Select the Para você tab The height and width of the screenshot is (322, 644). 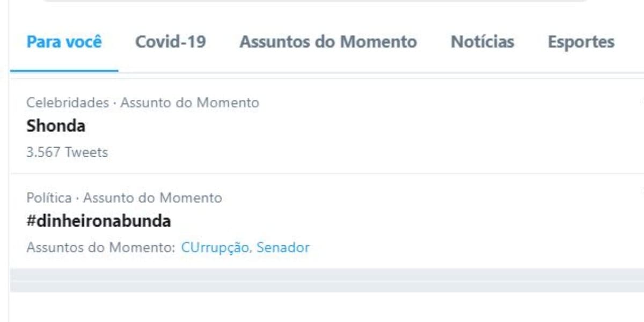[64, 42]
